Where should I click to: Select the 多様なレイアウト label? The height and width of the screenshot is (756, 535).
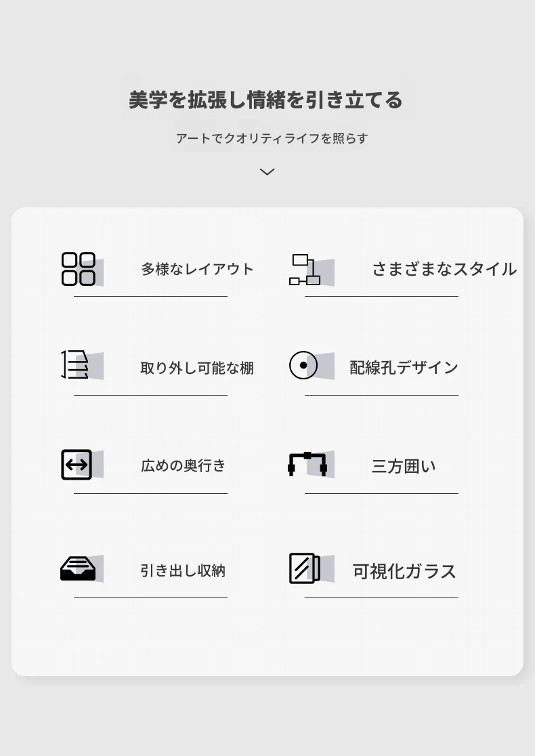[x=197, y=269]
